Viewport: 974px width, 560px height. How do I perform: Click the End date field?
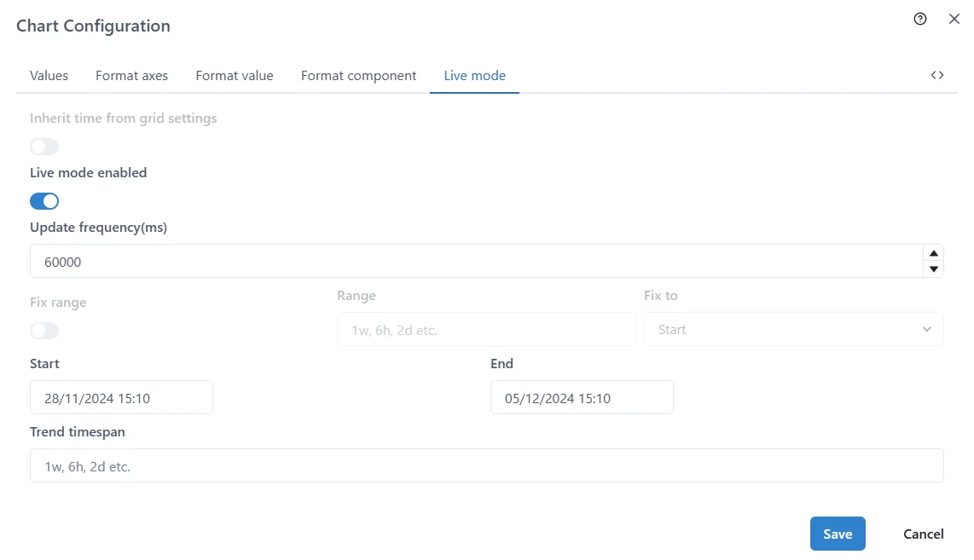coord(582,397)
